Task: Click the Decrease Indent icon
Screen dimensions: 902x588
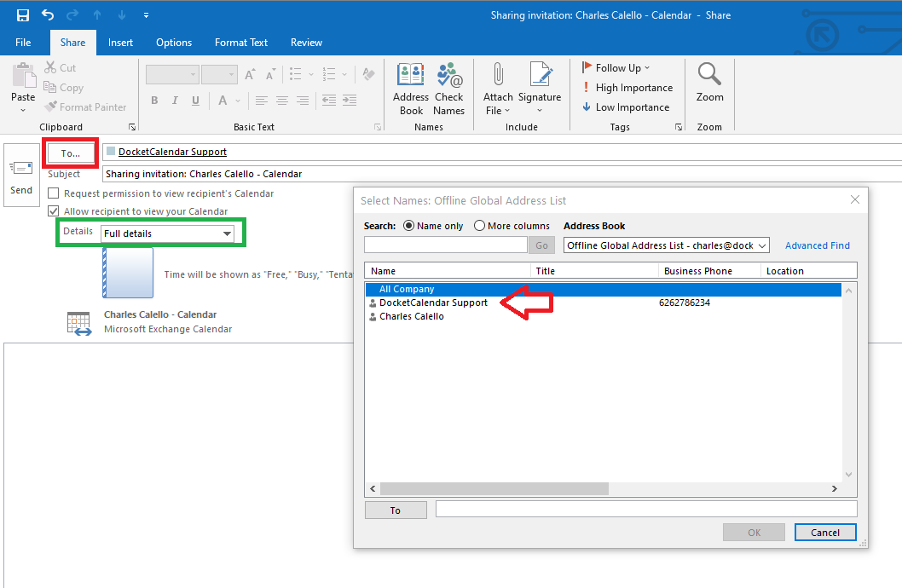Action: (329, 101)
